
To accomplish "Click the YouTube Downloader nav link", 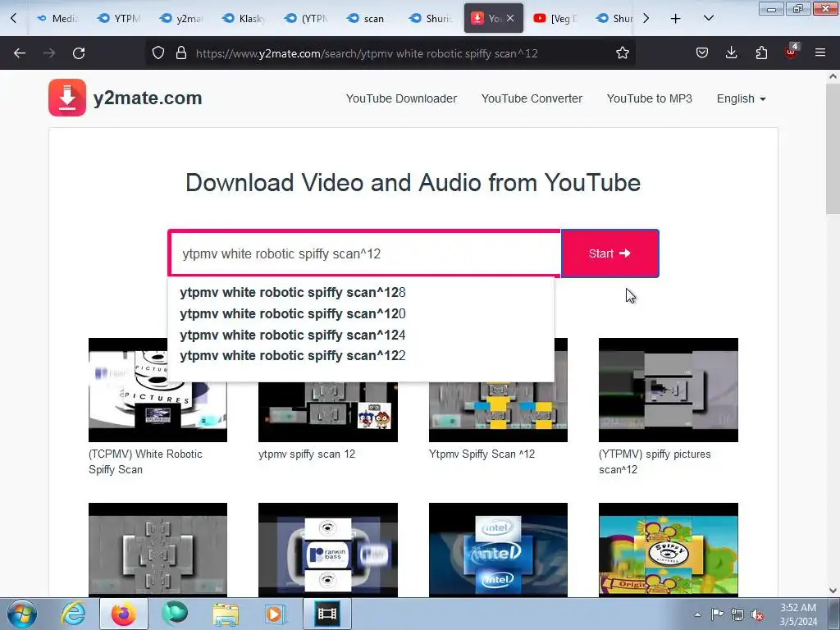I will coord(401,98).
